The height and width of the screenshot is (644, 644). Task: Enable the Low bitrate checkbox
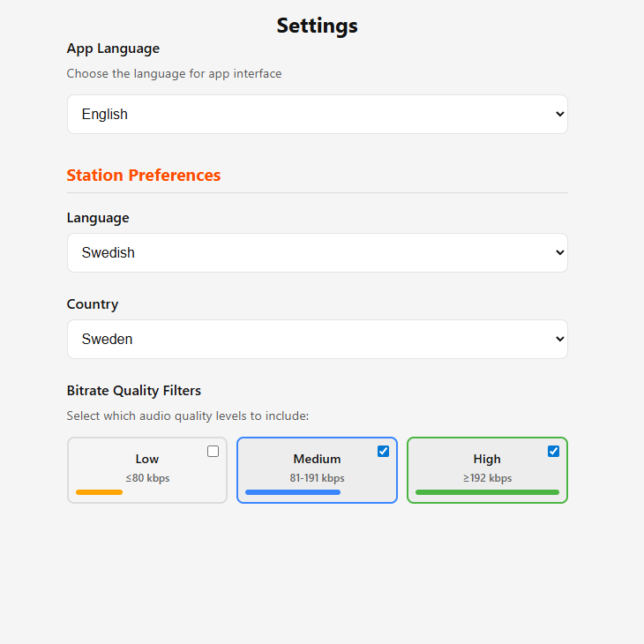tap(213, 452)
